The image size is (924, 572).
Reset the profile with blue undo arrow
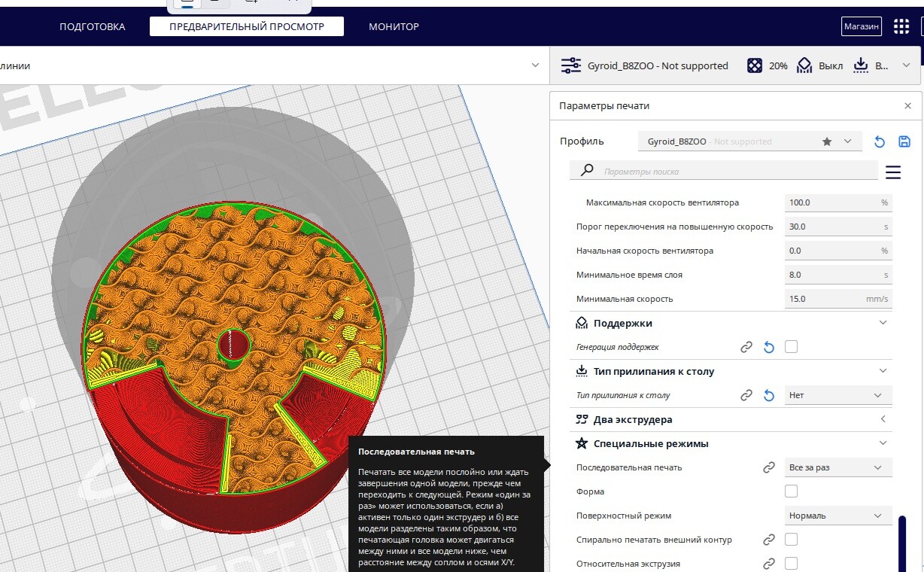point(879,141)
